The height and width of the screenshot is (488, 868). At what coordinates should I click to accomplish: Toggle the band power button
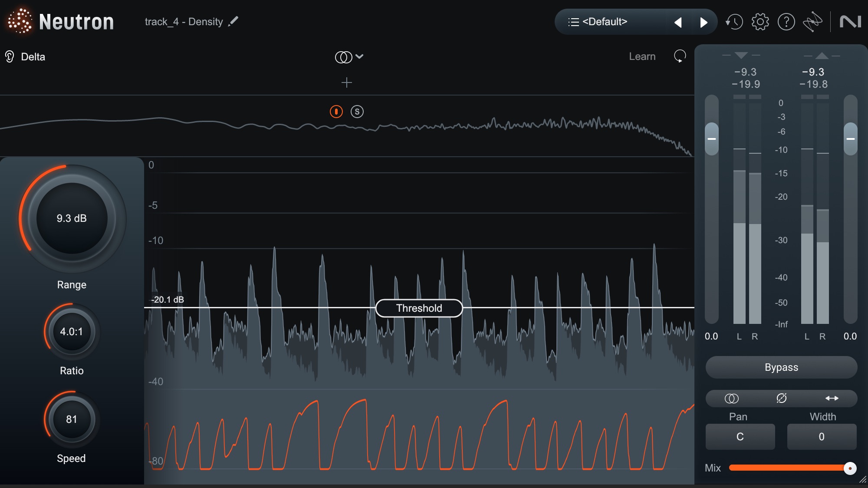[x=336, y=112]
